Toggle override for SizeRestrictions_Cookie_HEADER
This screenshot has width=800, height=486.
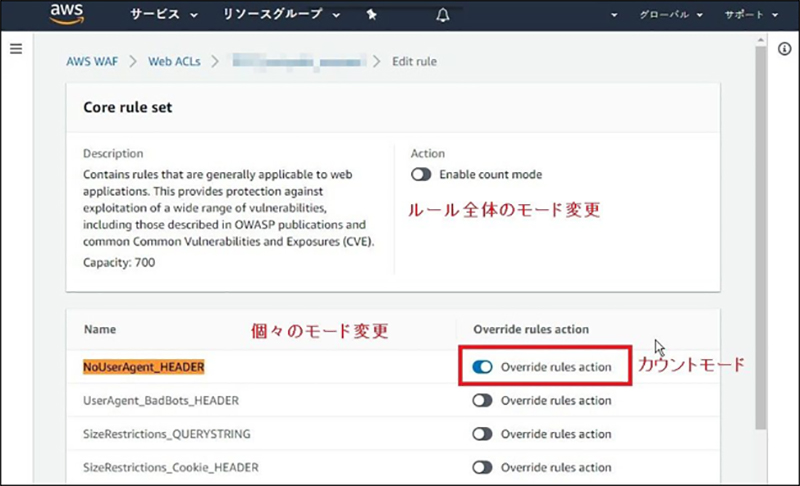coord(482,467)
